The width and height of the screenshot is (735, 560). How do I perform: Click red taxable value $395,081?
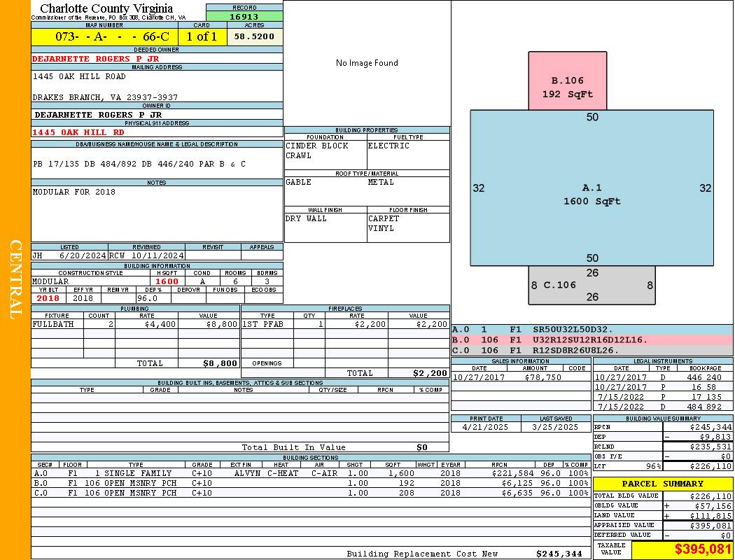pyautogui.click(x=703, y=549)
